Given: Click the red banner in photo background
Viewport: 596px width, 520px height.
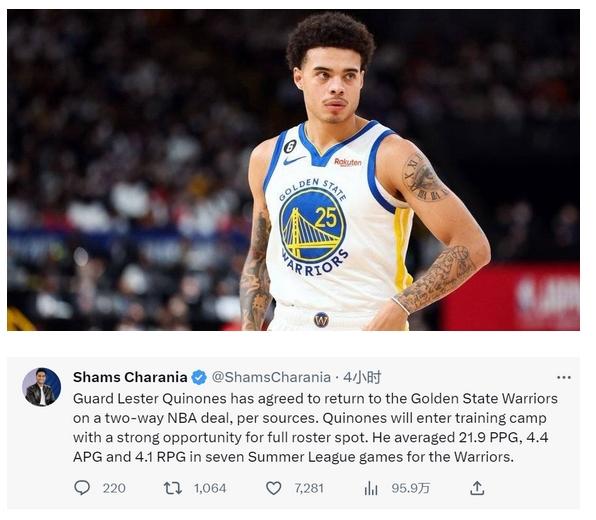Looking at the screenshot, I should pyautogui.click(x=510, y=297).
